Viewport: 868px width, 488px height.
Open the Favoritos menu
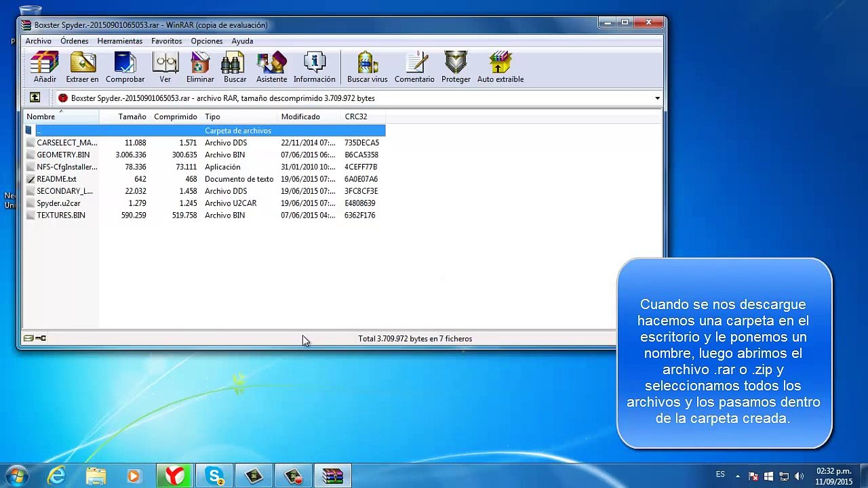click(x=166, y=41)
